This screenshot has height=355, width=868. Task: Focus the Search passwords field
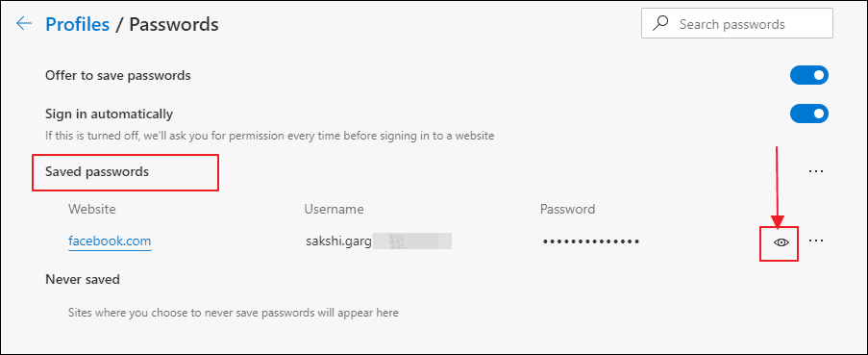pyautogui.click(x=737, y=23)
